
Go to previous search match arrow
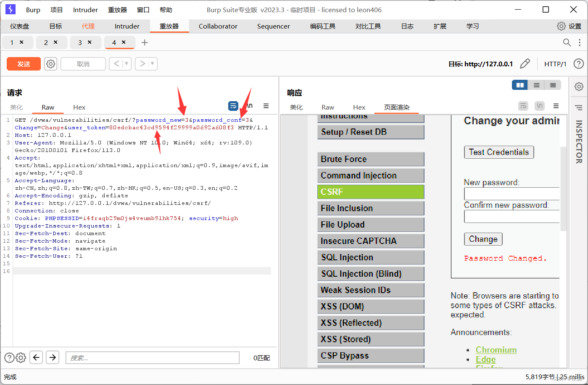tap(37, 357)
